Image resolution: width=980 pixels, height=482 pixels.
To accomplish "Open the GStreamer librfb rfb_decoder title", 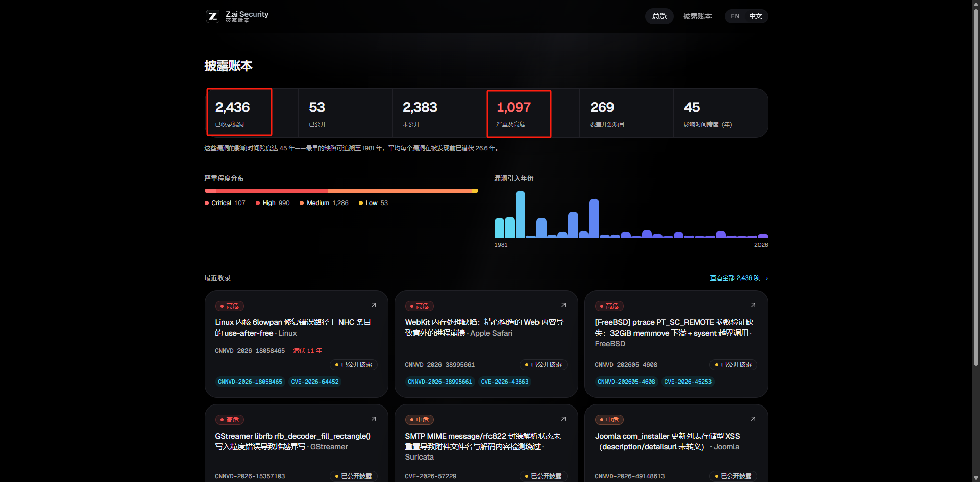I will (293, 441).
